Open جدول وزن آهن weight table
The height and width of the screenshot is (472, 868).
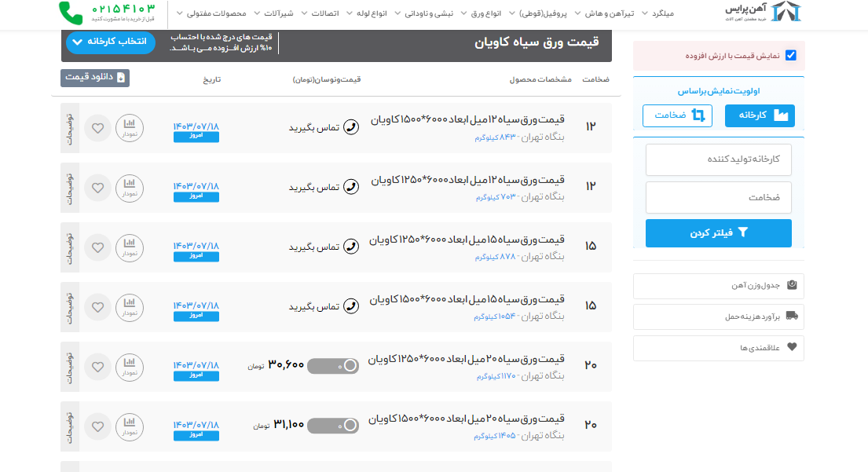718,286
